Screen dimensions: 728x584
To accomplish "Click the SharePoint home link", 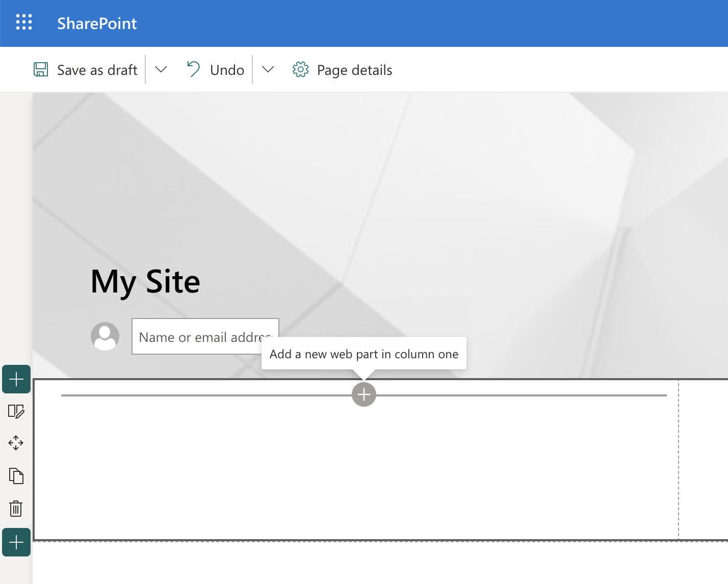I will coord(97,23).
